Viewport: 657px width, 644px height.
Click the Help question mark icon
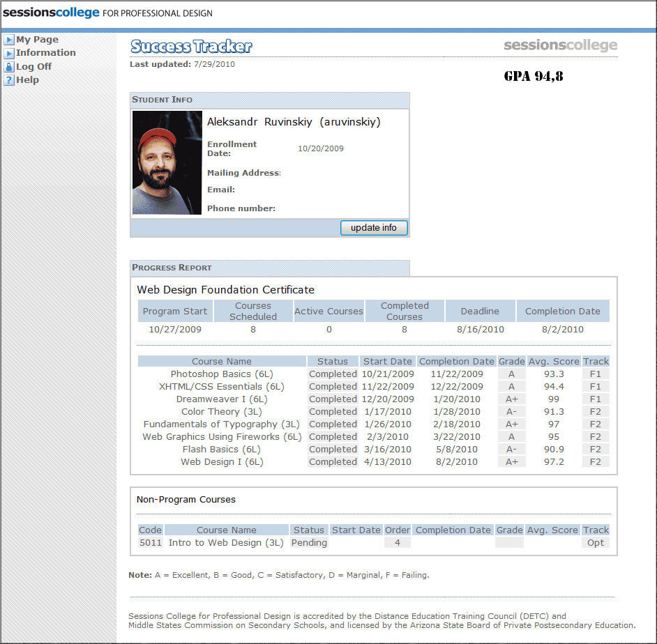tap(9, 80)
